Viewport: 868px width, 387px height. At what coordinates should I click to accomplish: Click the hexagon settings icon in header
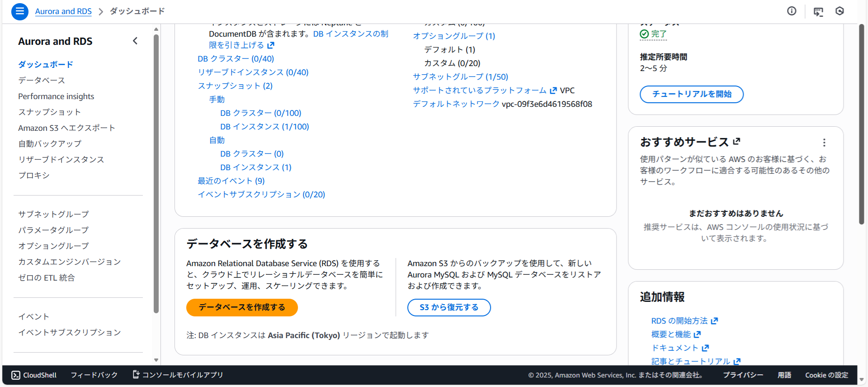(x=840, y=11)
